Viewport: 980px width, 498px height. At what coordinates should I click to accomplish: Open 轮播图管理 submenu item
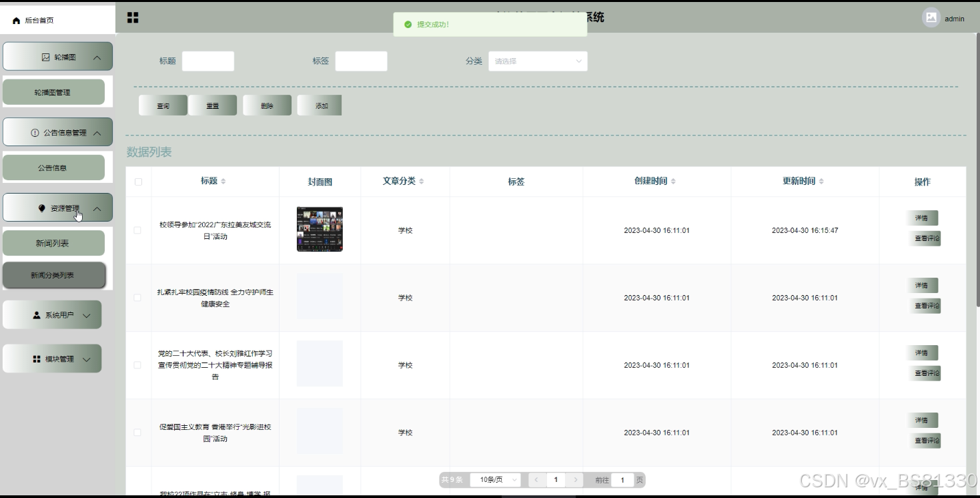[x=53, y=92]
